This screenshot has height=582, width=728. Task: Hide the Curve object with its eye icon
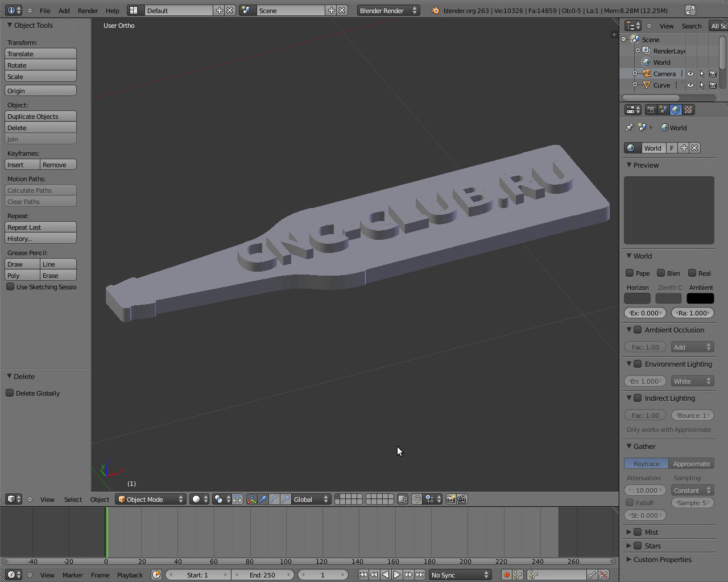(690, 85)
